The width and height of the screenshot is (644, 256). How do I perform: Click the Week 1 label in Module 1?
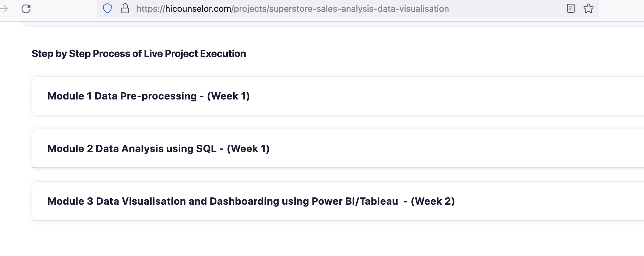point(229,96)
